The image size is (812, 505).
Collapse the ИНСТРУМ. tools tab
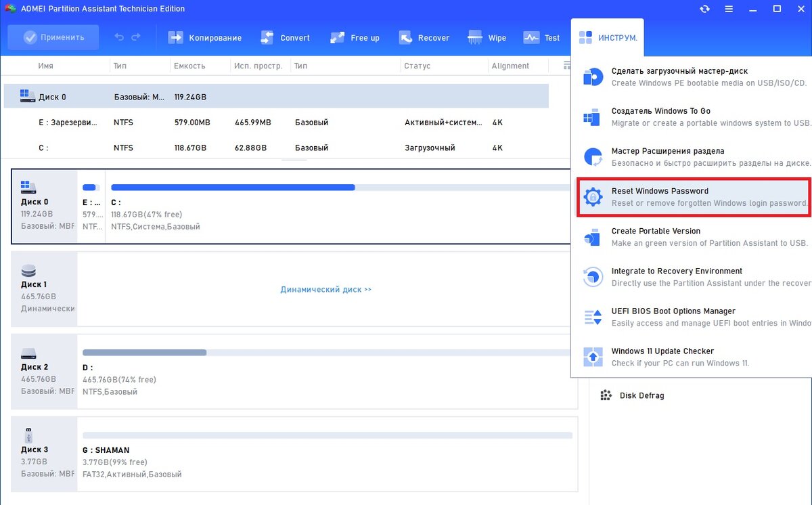[x=608, y=38]
